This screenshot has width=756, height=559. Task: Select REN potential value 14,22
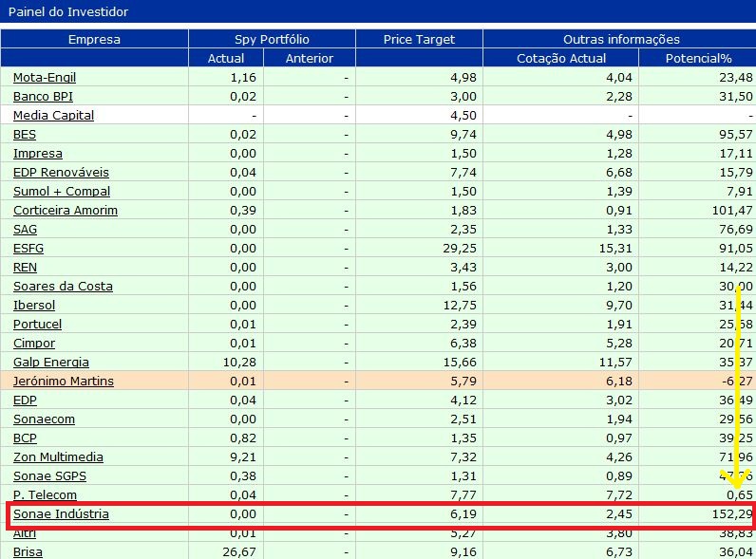point(736,267)
